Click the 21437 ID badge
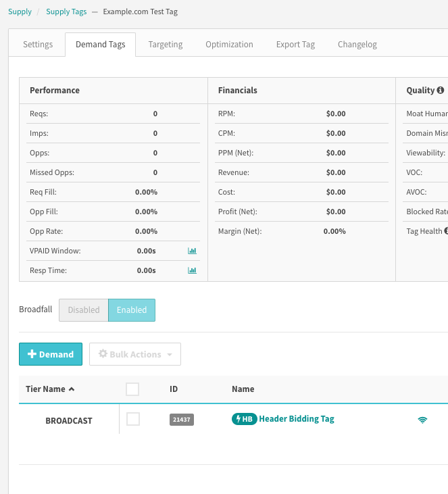 tap(182, 420)
